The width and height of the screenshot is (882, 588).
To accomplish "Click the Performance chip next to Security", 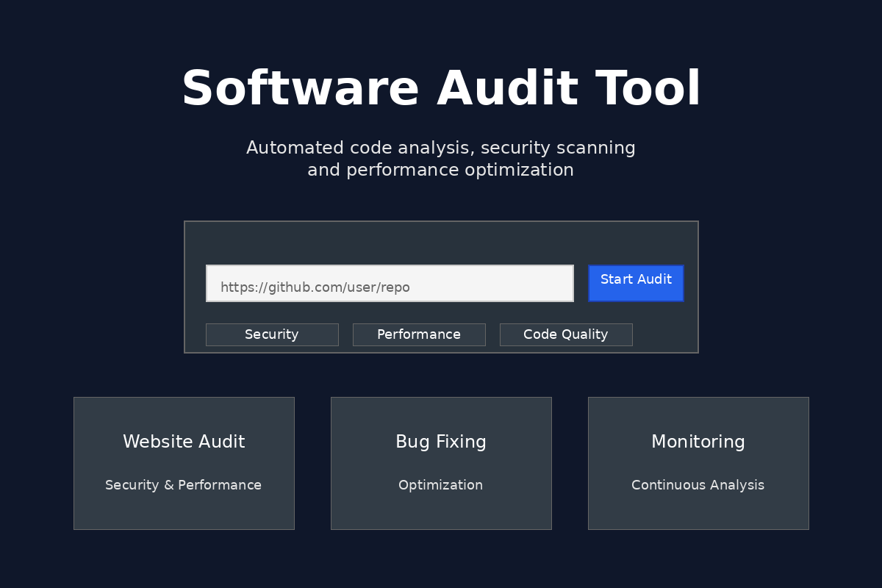I will pos(419,334).
